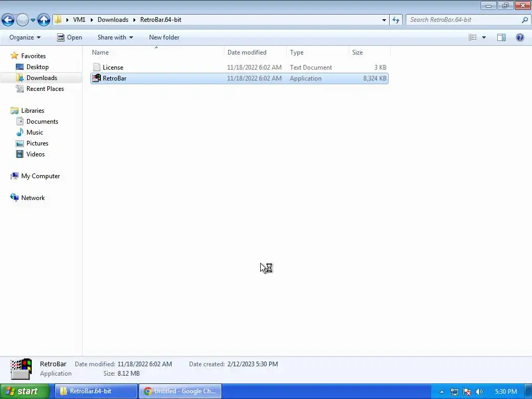Open Help with the question mark icon
Viewport: 532px width, 399px height.
[520, 37]
